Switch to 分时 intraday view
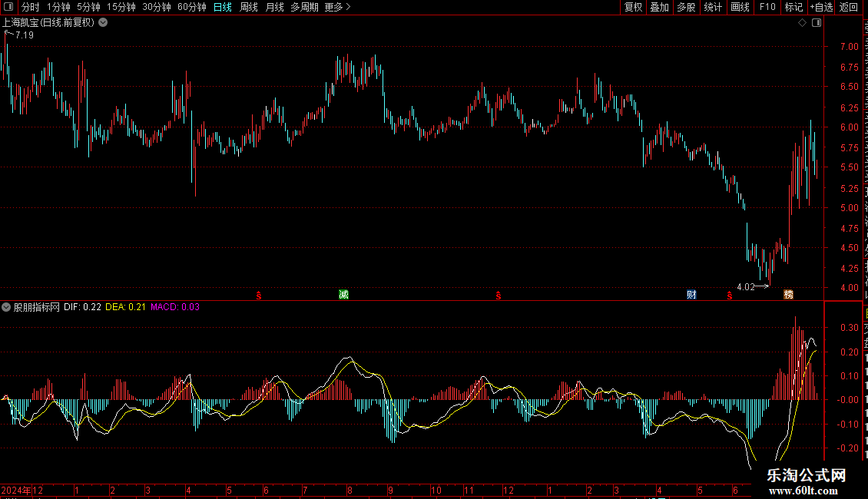This screenshot has width=868, height=499. [x=31, y=7]
